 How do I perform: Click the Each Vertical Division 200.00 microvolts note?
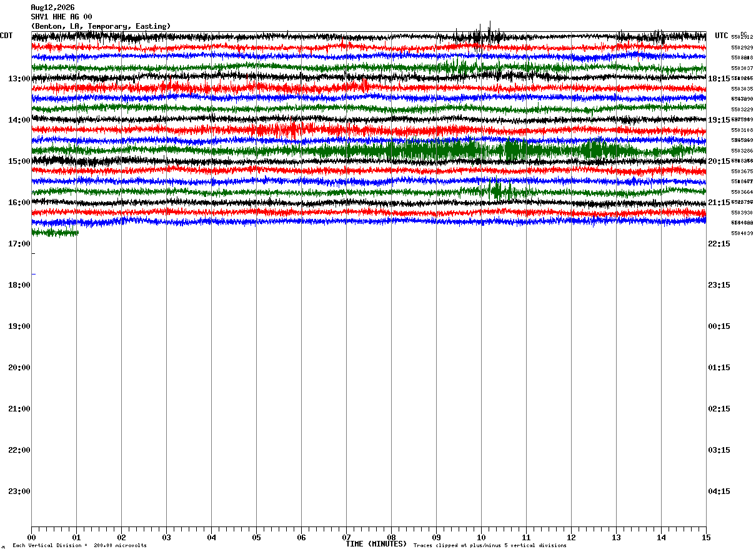click(80, 546)
